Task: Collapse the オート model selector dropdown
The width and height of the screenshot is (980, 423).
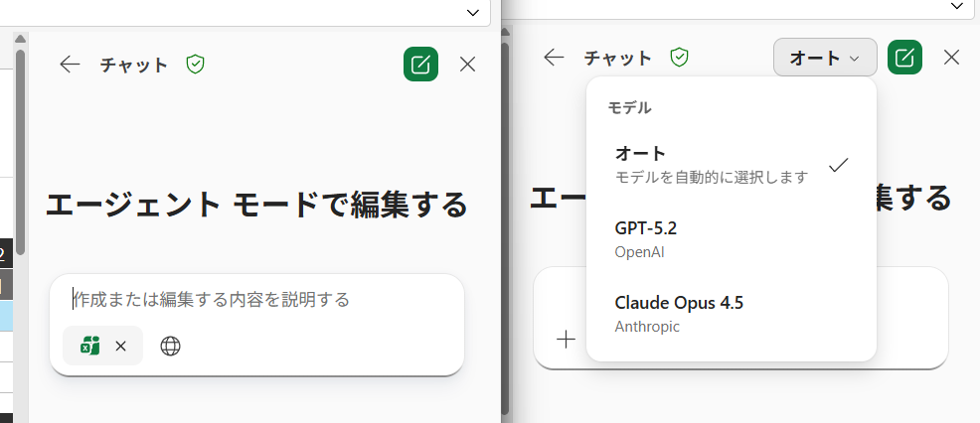Action: [824, 58]
